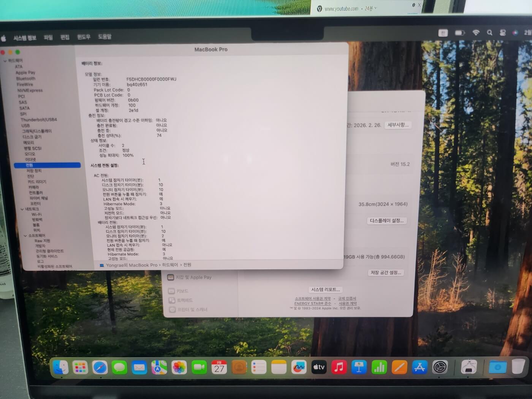Open Contacts from the Dock
This screenshot has height=399, width=532.
click(x=239, y=367)
